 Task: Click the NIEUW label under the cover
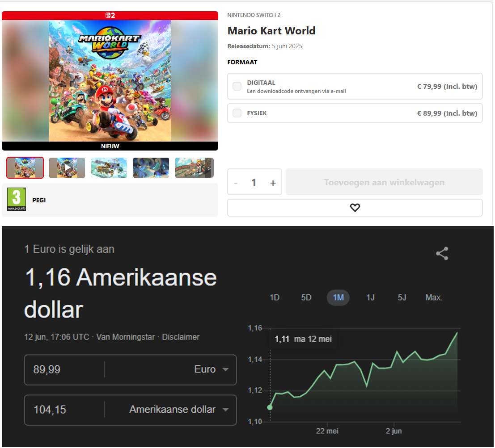coord(110,147)
